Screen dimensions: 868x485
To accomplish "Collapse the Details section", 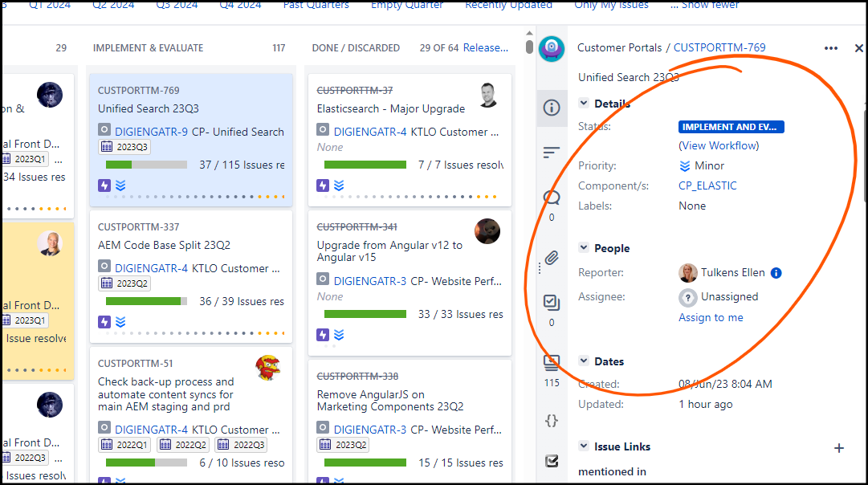I will 584,103.
